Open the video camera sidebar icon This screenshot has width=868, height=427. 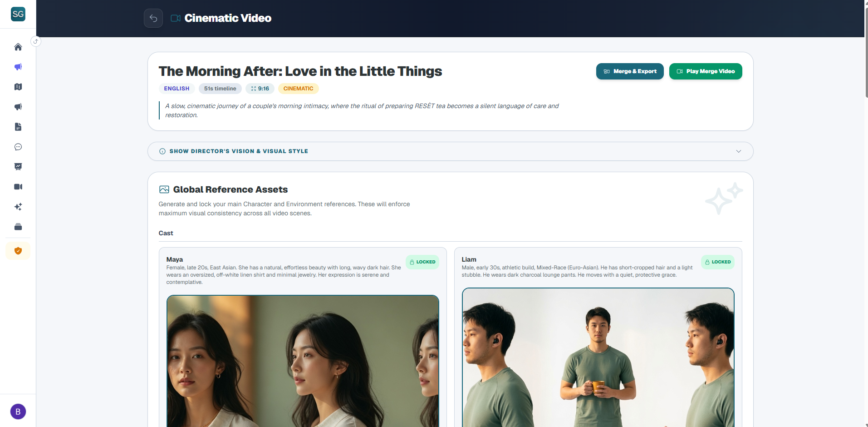(18, 187)
